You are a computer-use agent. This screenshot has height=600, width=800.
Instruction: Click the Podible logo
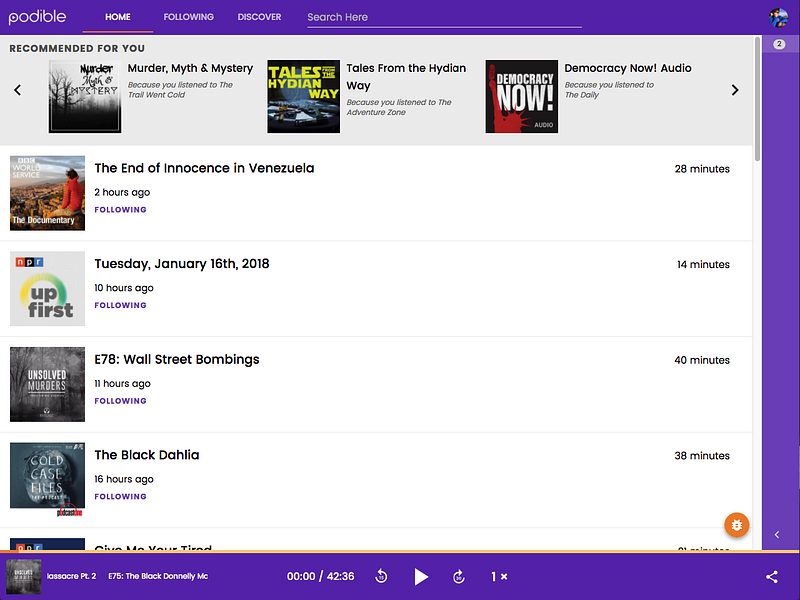point(37,17)
